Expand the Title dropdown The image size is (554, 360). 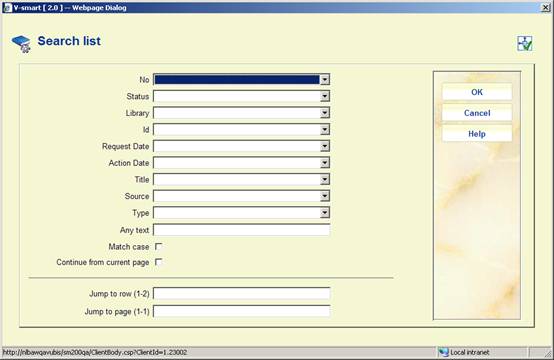point(324,179)
